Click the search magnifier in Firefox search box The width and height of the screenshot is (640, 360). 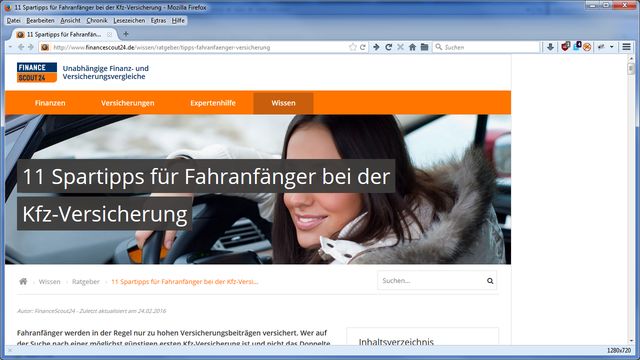(439, 47)
